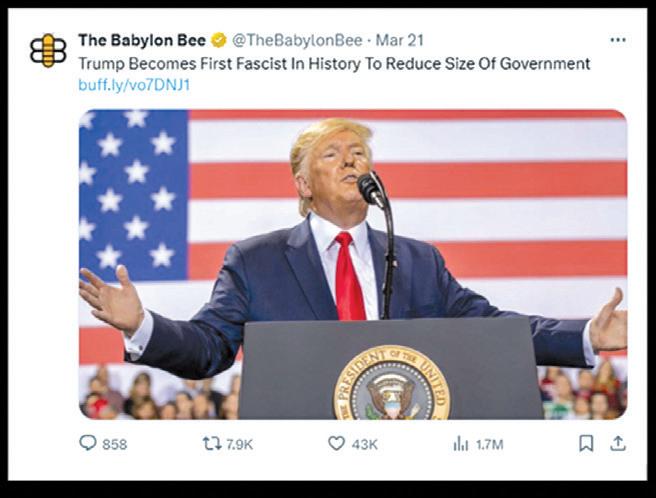
Task: Click the tweet headline text about Trump
Action: point(334,64)
